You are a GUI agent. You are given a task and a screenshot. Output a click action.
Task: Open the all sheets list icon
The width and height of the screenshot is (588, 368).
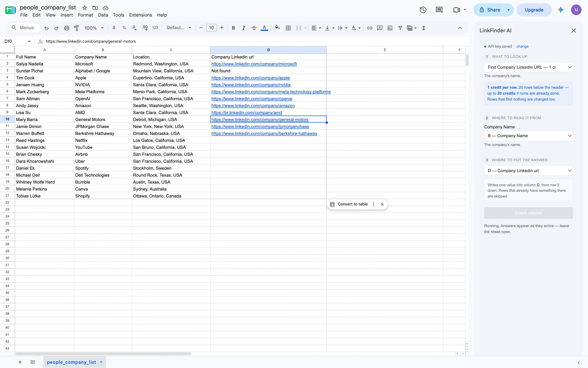33,362
